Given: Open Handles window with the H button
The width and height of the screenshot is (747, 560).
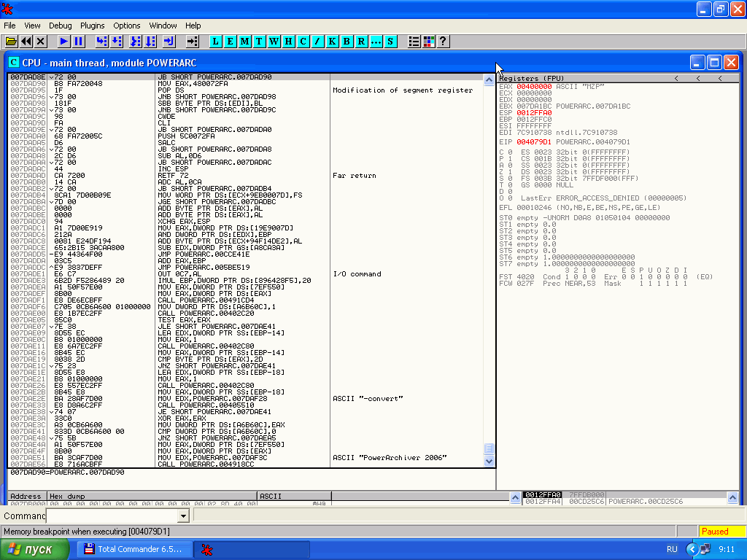Looking at the screenshot, I should (289, 42).
